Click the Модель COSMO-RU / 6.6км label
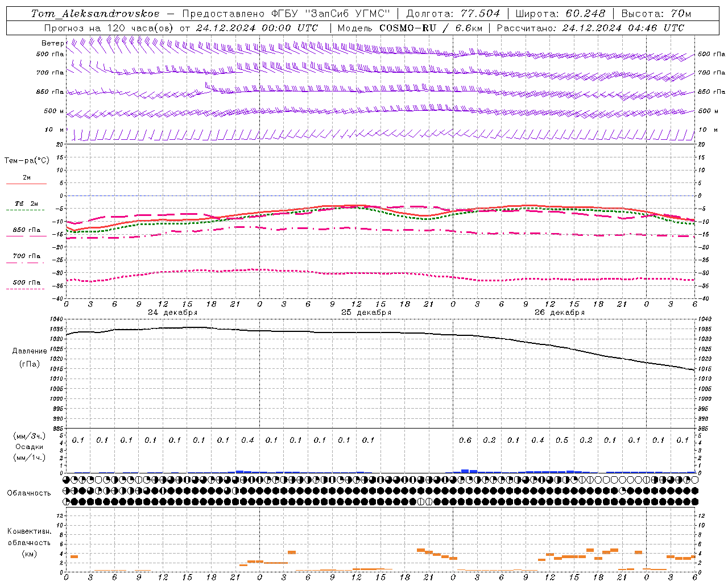This screenshot has width=728, height=582. point(410,28)
